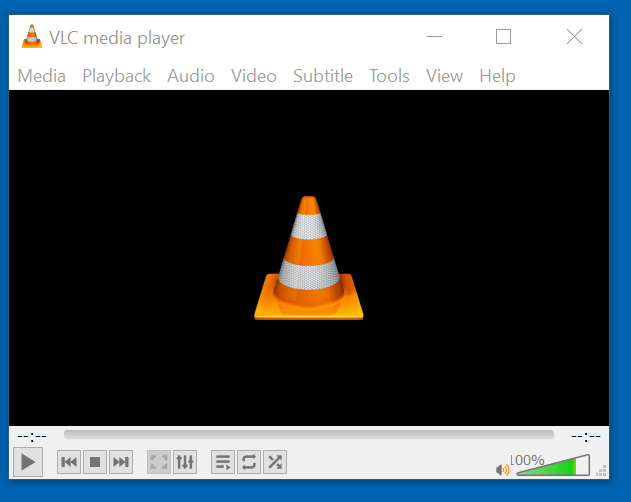
Task: Toggle random shuffle playback
Action: point(275,462)
